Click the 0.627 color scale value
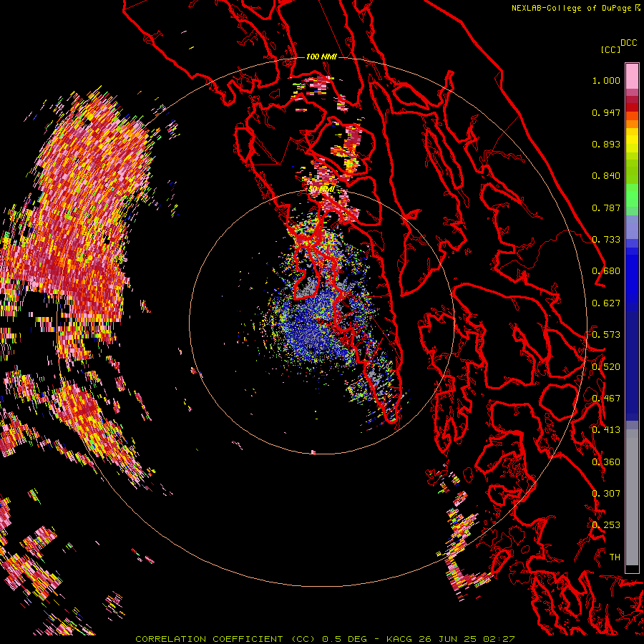 click(606, 303)
